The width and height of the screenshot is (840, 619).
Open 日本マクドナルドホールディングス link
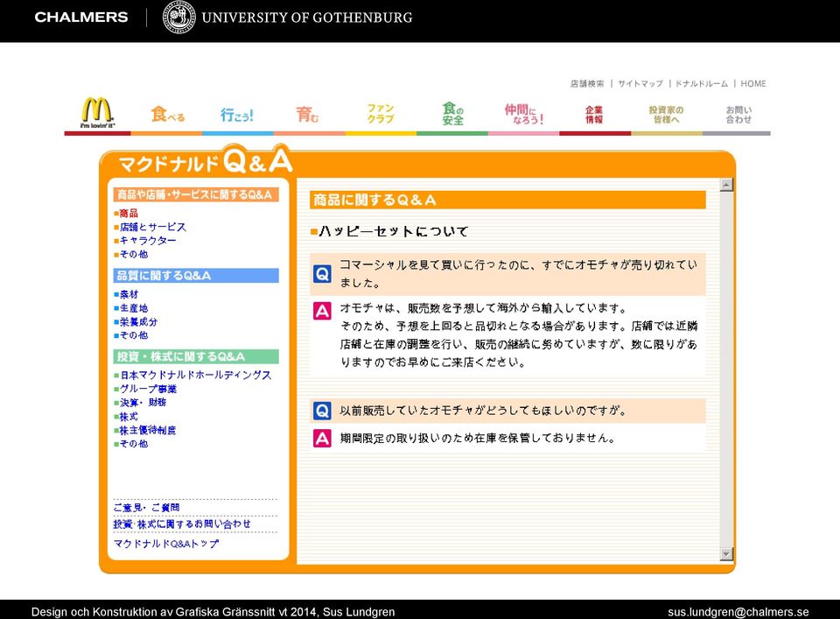click(x=195, y=375)
